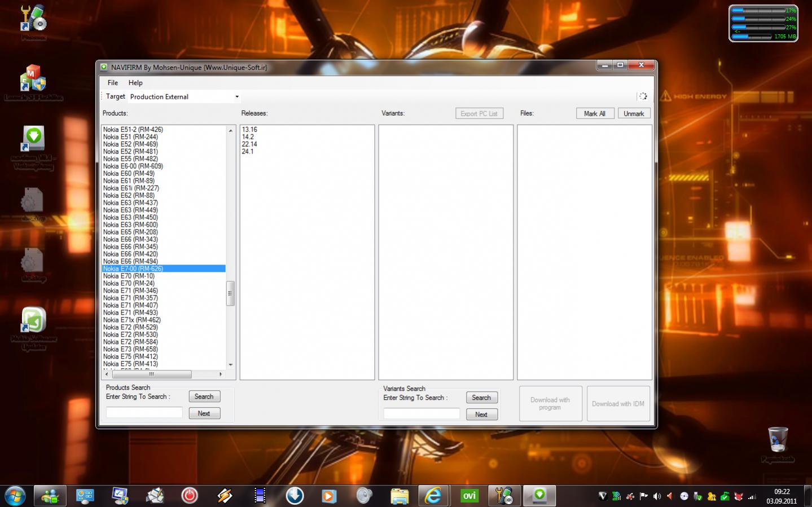Select Nokia E51-2 (RM-426) product
Image resolution: width=812 pixels, height=507 pixels.
(133, 130)
